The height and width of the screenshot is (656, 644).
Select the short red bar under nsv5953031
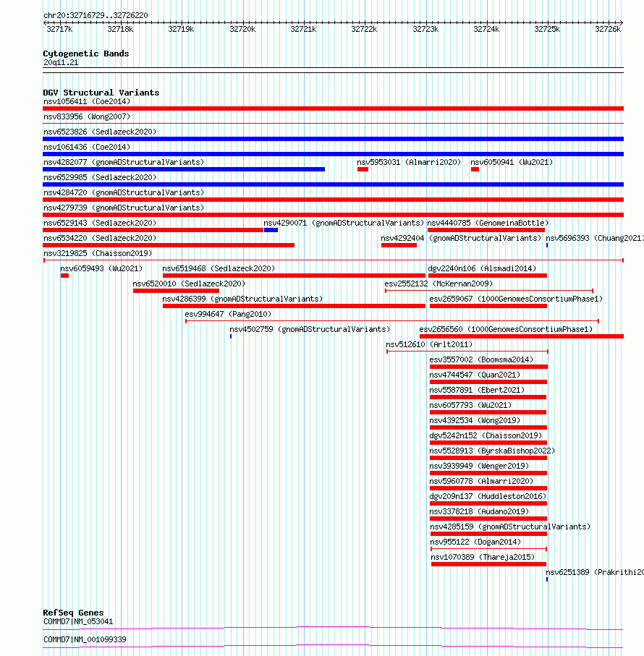coord(363,169)
